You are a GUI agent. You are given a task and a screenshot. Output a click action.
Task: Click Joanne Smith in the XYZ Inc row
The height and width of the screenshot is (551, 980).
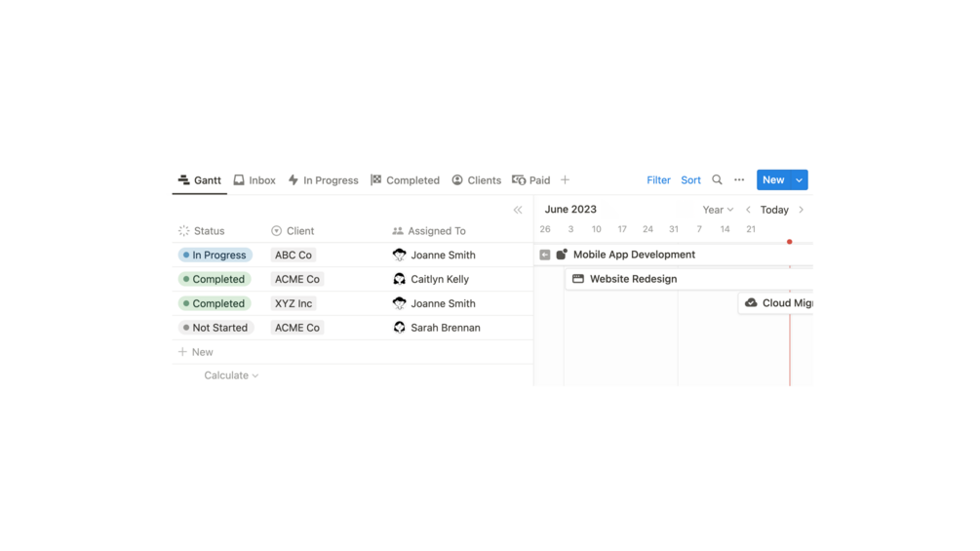pyautogui.click(x=434, y=303)
